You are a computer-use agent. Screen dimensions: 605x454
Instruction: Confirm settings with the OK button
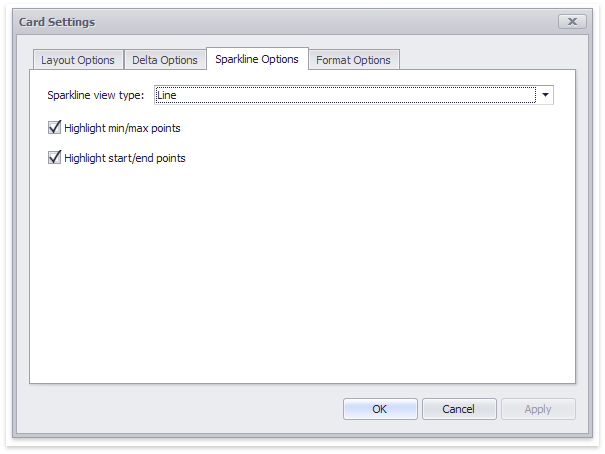[x=380, y=409]
